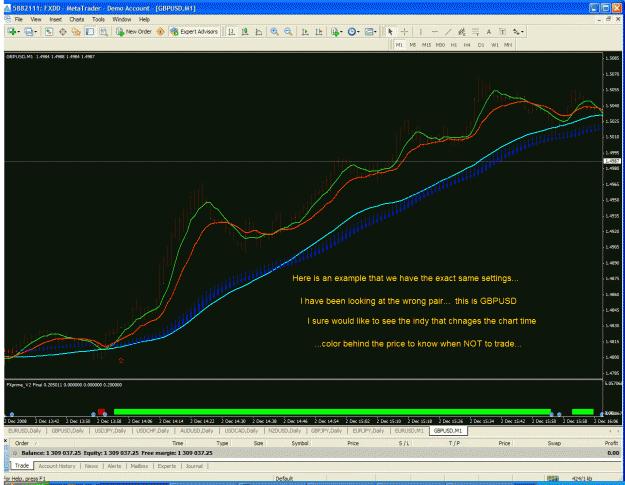Image resolution: width=625 pixels, height=485 pixels.
Task: Toggle the Market Watch window icon
Action: (49, 31)
